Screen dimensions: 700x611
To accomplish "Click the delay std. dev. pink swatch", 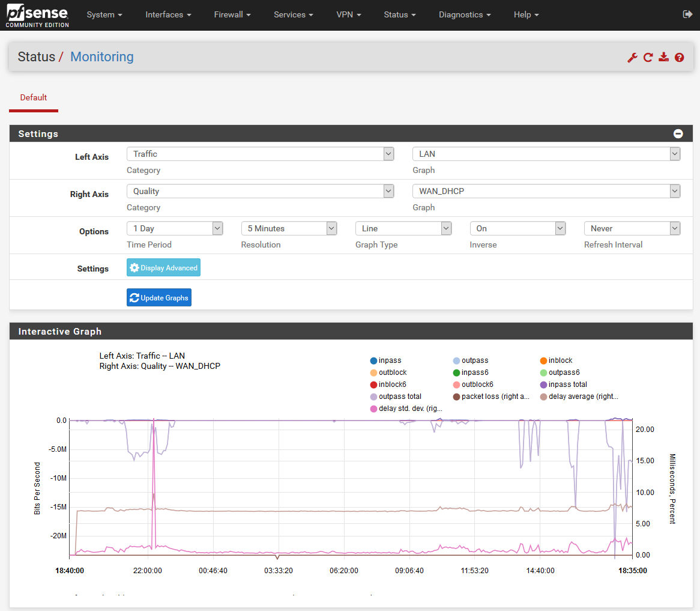I will click(374, 409).
